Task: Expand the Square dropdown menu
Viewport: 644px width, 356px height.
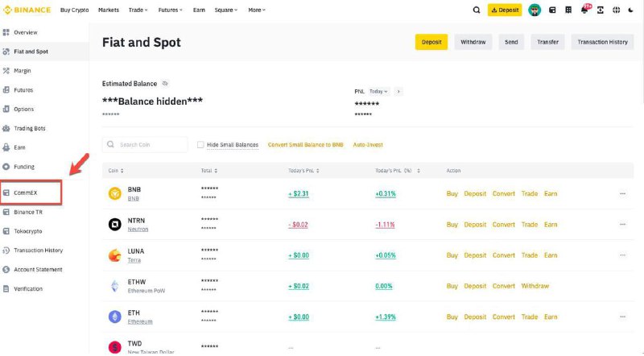Action: pos(226,10)
